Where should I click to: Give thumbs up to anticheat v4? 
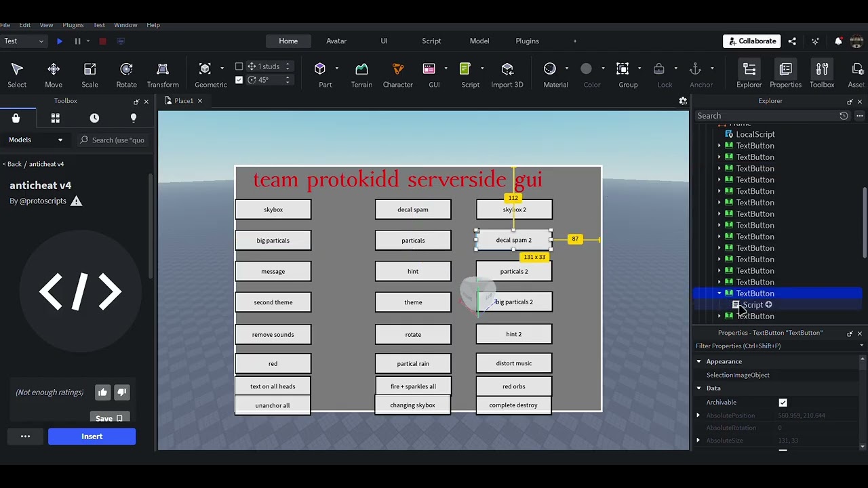pos(102,392)
